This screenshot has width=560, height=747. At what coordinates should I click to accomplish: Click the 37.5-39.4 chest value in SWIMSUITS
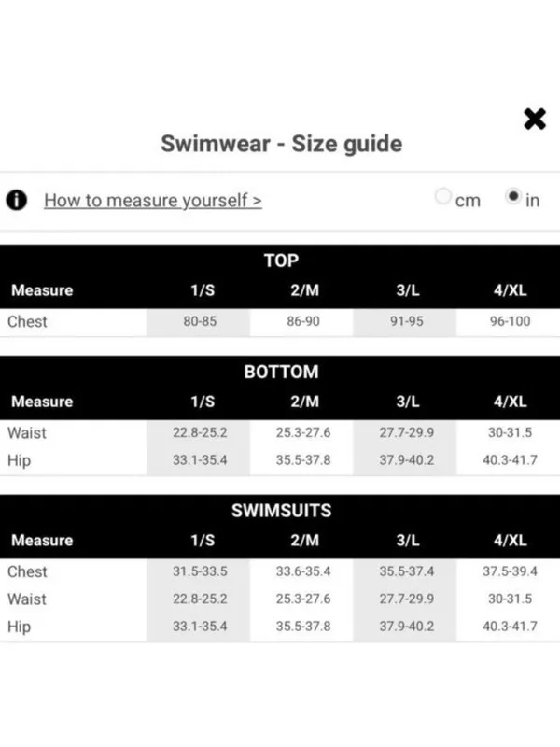pyautogui.click(x=510, y=571)
